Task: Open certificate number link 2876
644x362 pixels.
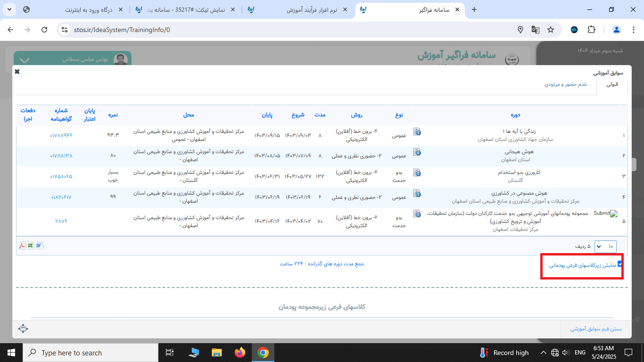Action: (x=61, y=221)
